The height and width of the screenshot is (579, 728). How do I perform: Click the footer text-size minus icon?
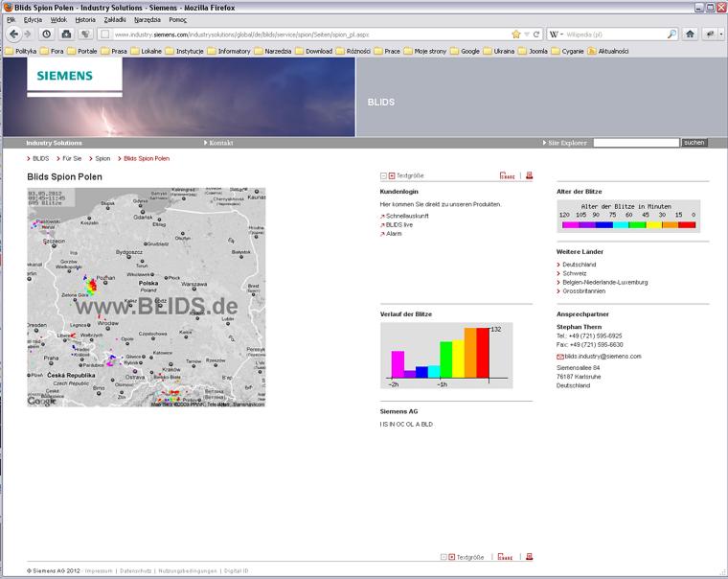444,557
